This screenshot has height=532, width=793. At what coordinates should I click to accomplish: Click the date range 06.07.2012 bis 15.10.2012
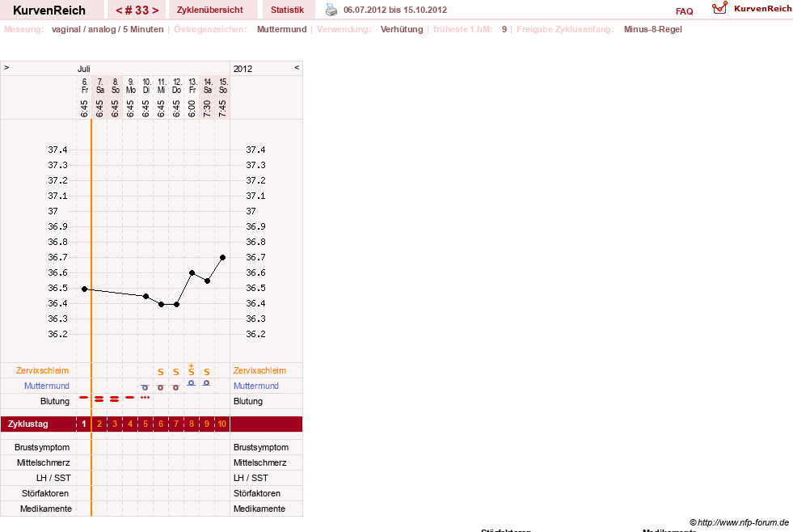[395, 10]
